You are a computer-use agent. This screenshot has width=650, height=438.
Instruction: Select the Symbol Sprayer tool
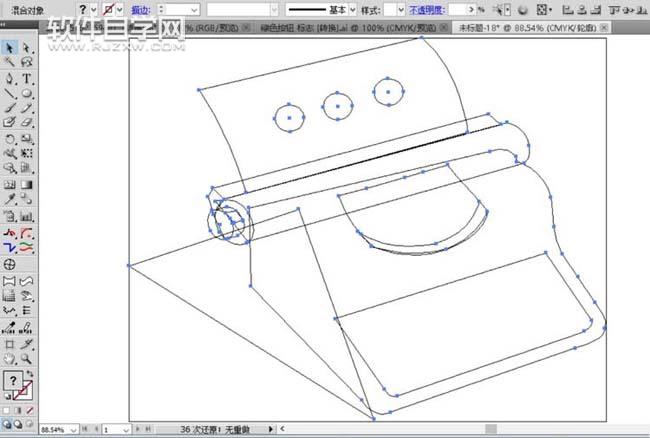9,216
